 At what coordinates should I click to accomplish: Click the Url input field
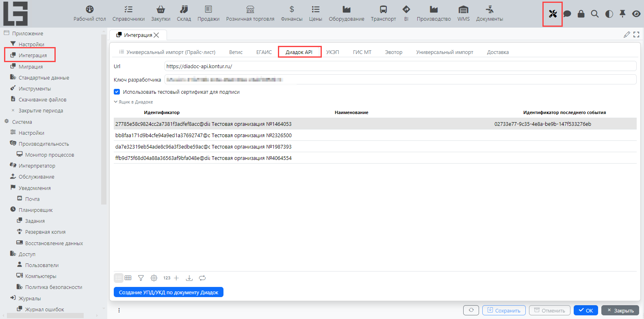(400, 66)
